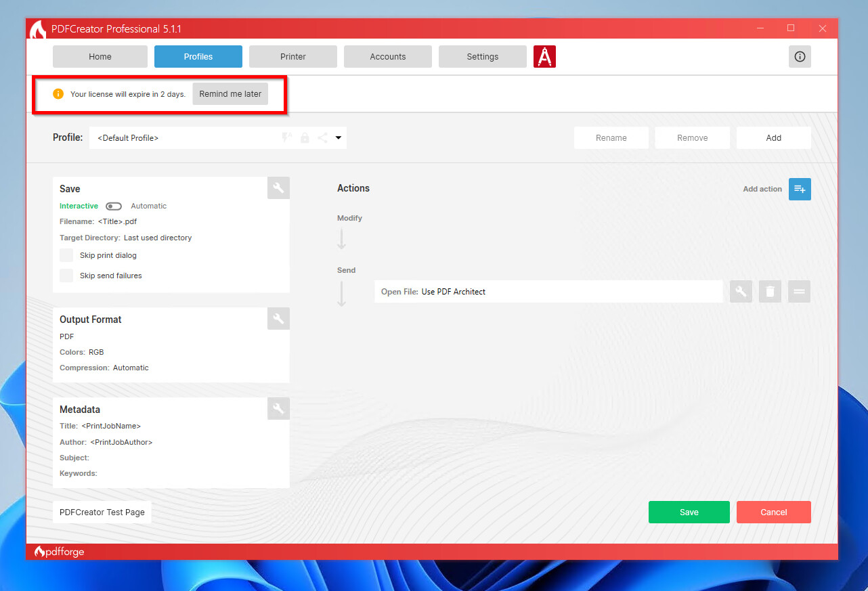The image size is (868, 591).
Task: Click the Interactive mode label
Action: coord(79,206)
